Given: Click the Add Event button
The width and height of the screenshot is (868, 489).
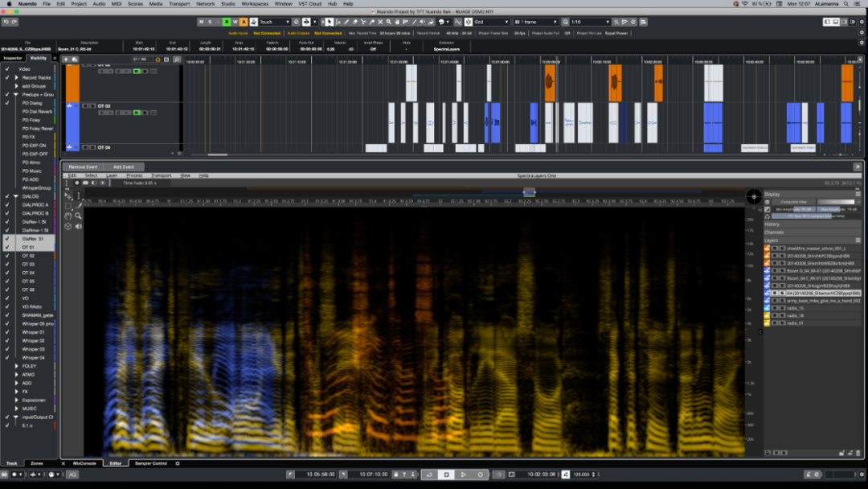Looking at the screenshot, I should [123, 166].
